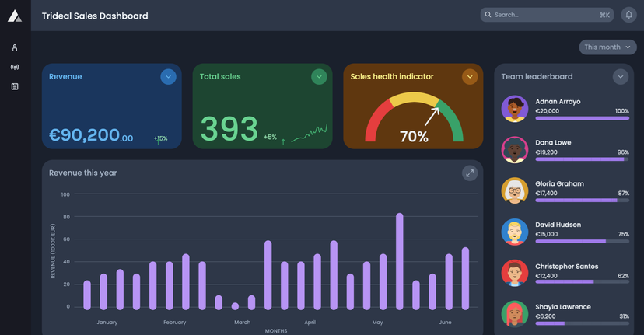Viewport: 644px width, 335px height.
Task: Expand the Revenue this year chart
Action: pos(469,173)
